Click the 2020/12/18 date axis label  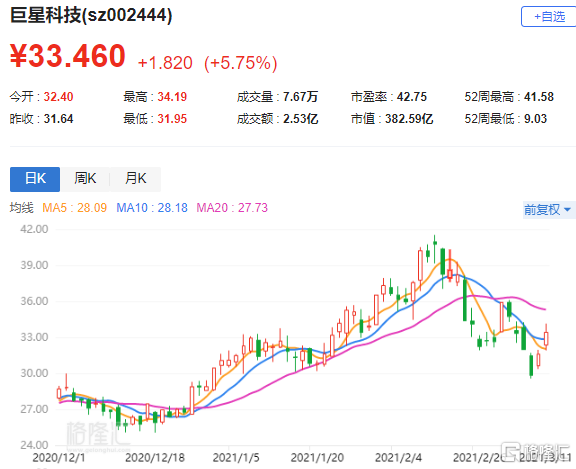(155, 458)
